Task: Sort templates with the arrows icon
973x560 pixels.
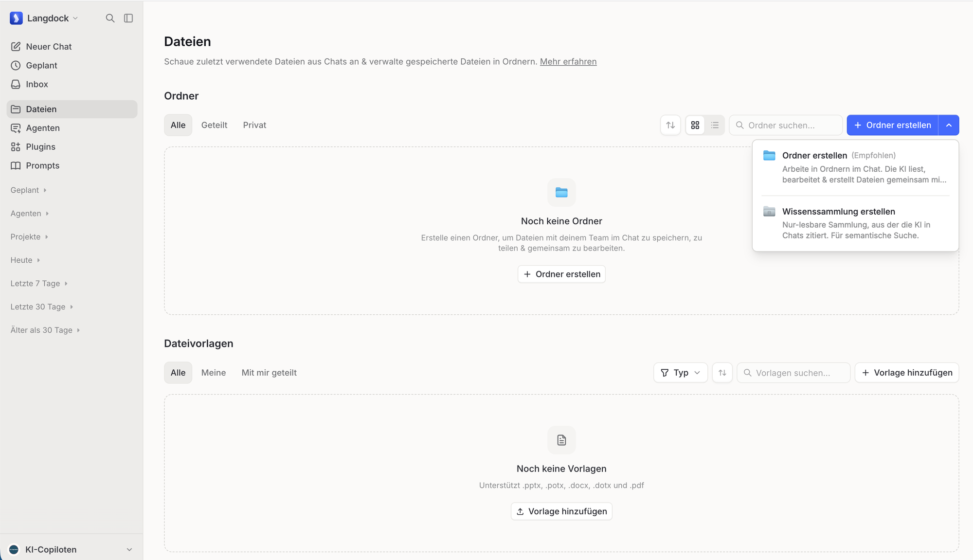Action: point(722,373)
